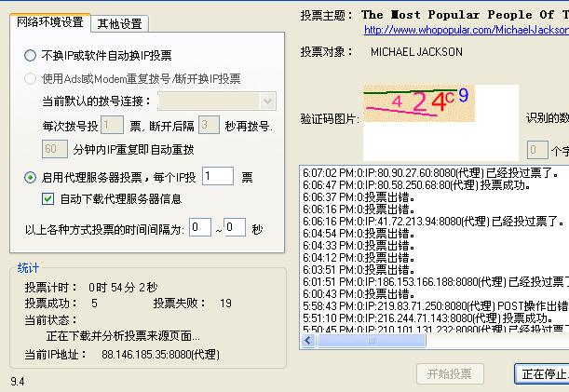This screenshot has height=392, width=569.
Task: Select log entry 6:00:43 PM 投票出错
Action: (x=359, y=293)
